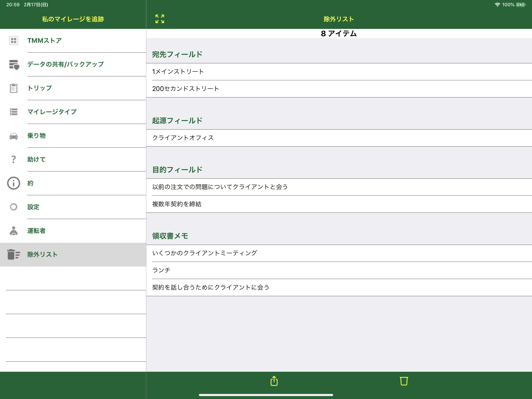Click the question mark help icon
532x399 pixels.
tap(13, 159)
